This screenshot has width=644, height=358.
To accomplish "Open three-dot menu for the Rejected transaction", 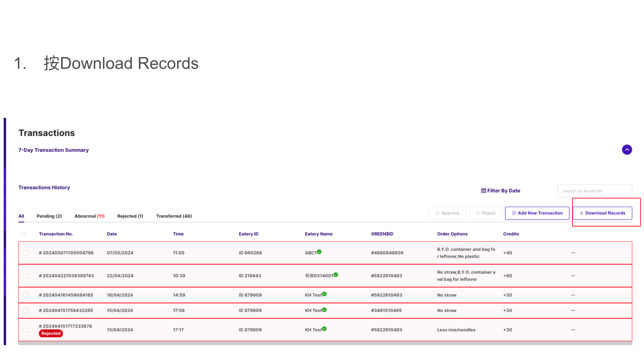I will tap(573, 330).
